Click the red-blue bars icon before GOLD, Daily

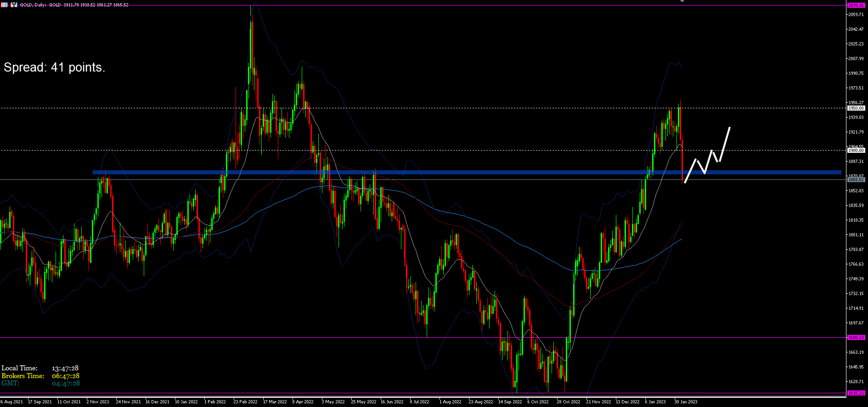tap(14, 5)
